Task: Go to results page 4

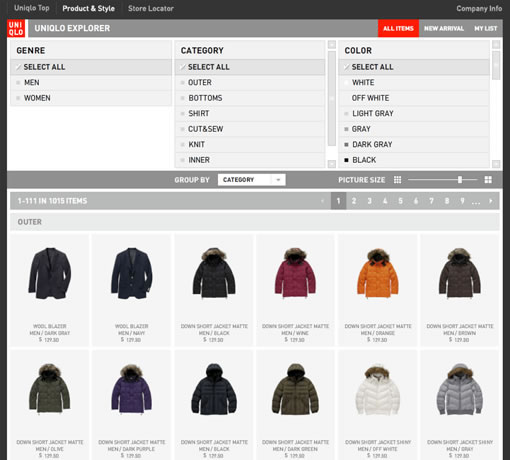Action: [x=385, y=201]
